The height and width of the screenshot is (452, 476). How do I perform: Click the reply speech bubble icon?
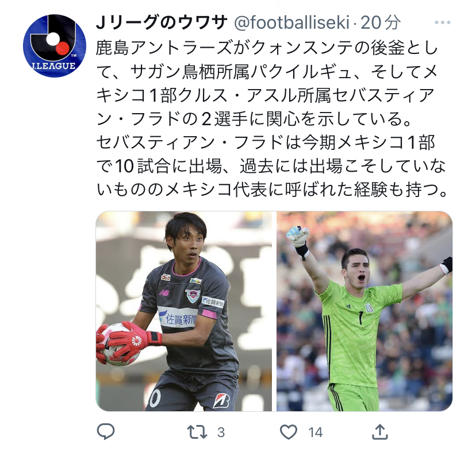point(106,432)
